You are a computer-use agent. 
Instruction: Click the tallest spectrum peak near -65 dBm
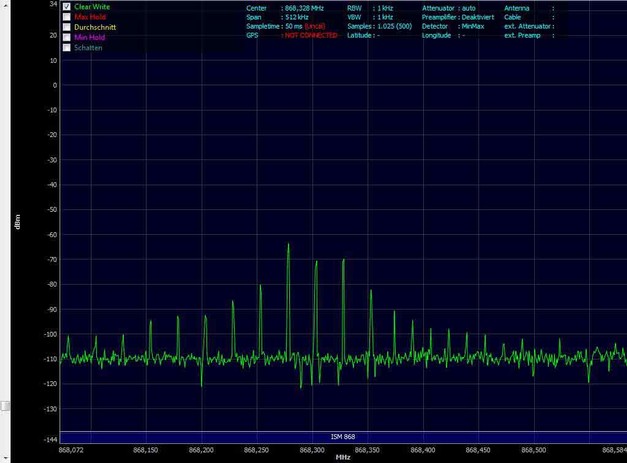(x=288, y=245)
